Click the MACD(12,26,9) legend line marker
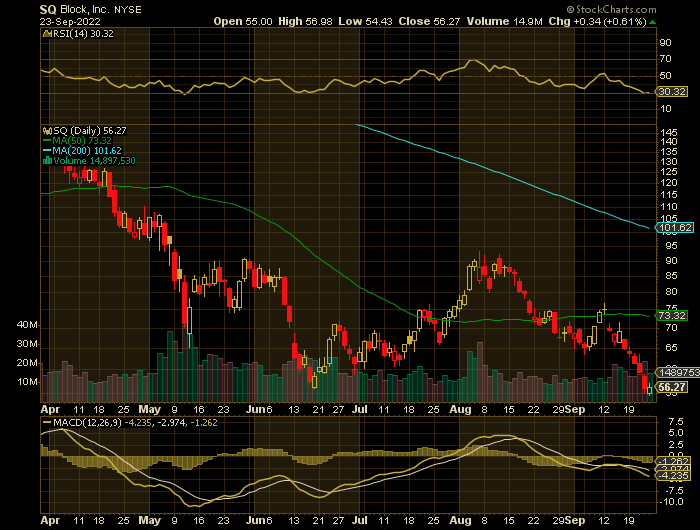This screenshot has height=530, width=700. coord(44,423)
